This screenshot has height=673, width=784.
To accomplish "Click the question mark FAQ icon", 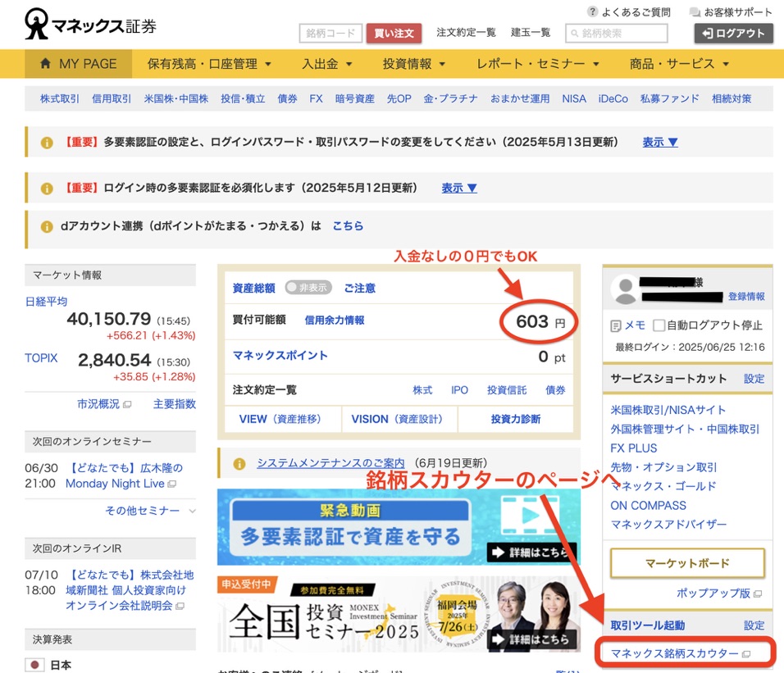I will tap(592, 11).
